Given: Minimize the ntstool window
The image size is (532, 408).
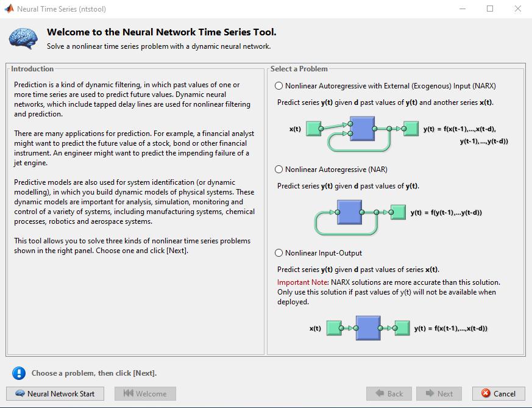Looking at the screenshot, I should click(463, 9).
